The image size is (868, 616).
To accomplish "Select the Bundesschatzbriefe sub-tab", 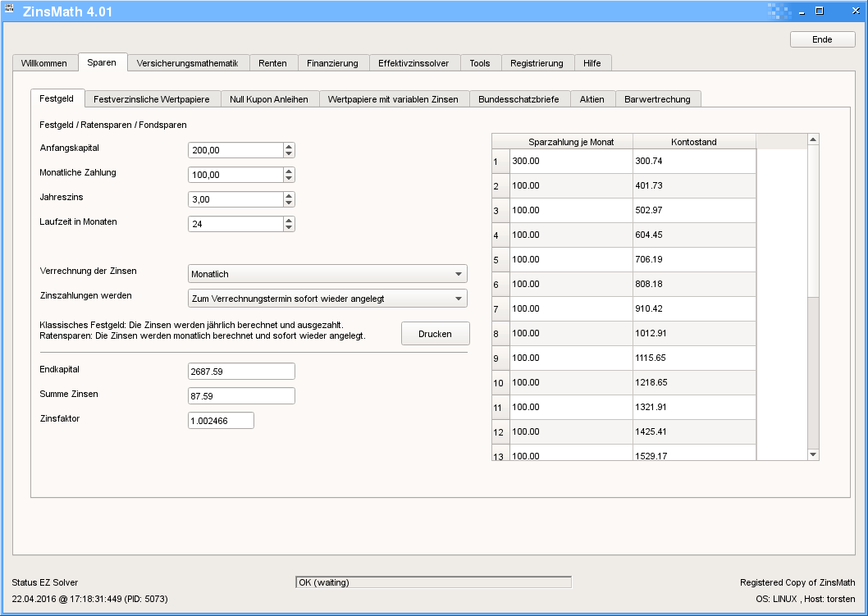I will (519, 99).
